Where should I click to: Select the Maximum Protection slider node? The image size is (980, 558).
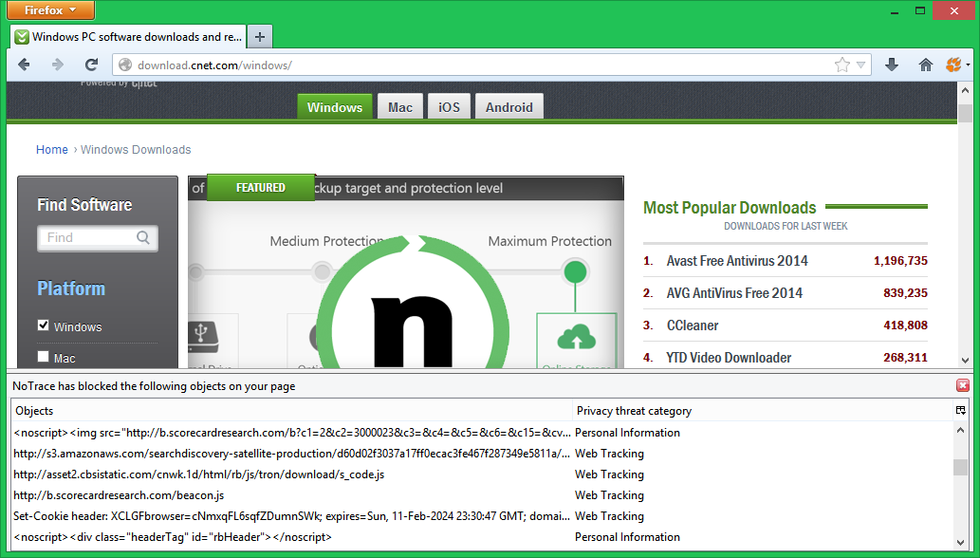(575, 271)
